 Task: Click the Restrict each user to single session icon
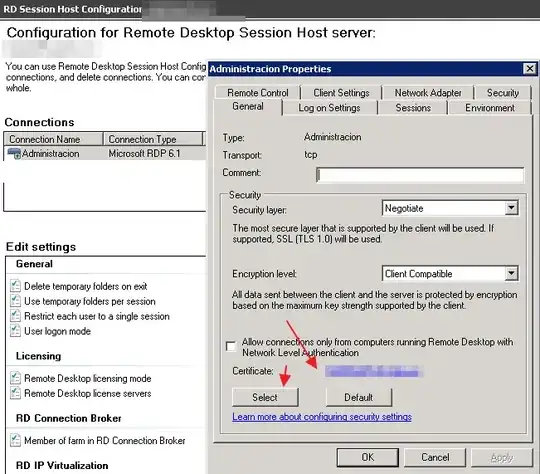click(15, 316)
